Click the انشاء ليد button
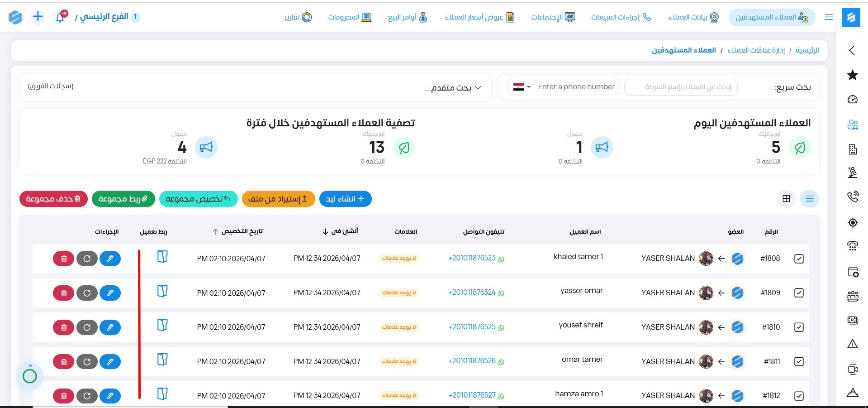Image resolution: width=868 pixels, height=408 pixels. (345, 199)
